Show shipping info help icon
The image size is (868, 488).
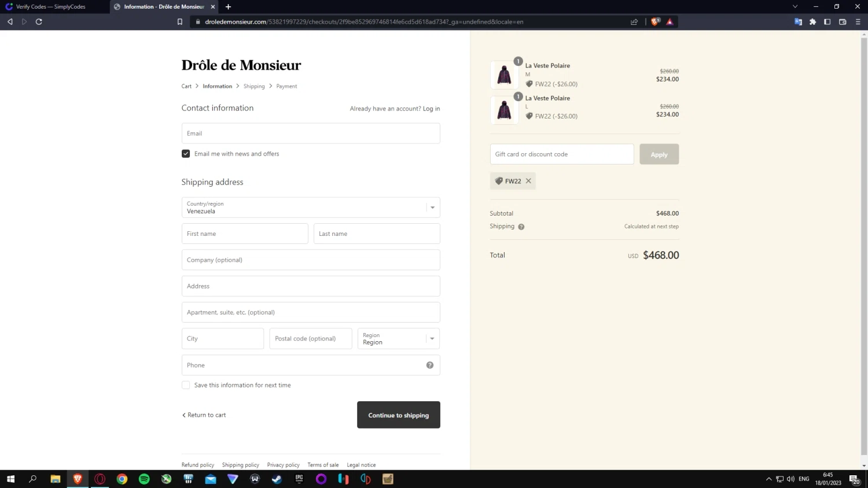(x=521, y=227)
